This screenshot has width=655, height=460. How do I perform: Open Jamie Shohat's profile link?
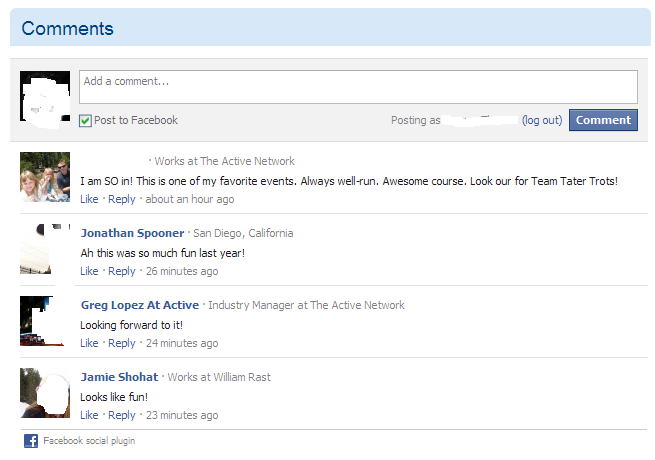click(x=119, y=377)
